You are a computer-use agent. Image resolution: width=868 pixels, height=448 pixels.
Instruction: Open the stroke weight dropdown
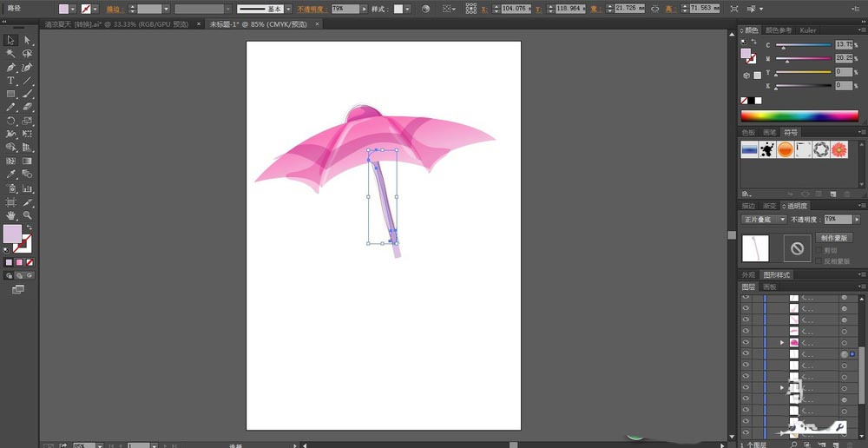(166, 9)
